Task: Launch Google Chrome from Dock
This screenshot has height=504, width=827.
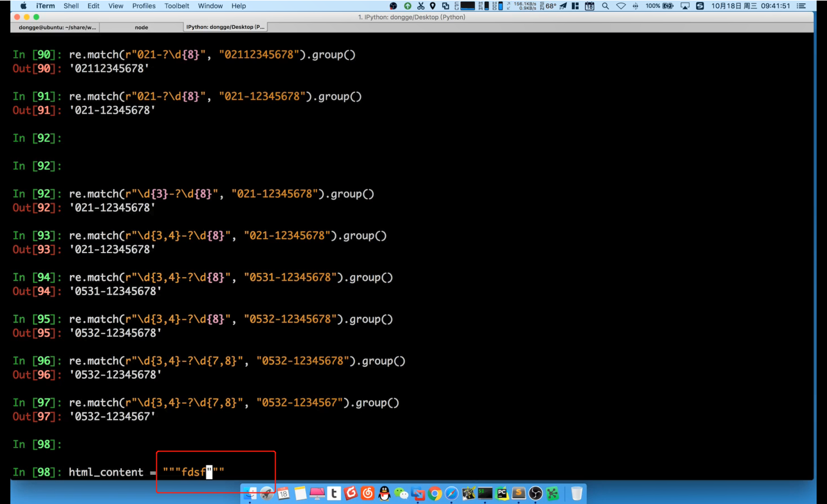Action: pyautogui.click(x=435, y=493)
